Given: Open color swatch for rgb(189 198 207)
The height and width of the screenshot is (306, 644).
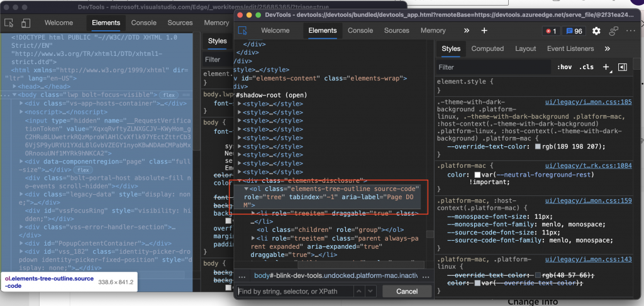Looking at the screenshot, I should pyautogui.click(x=538, y=146).
